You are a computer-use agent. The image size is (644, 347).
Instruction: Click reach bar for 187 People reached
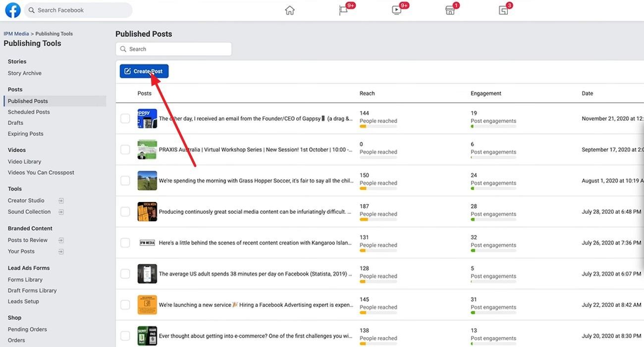point(378,220)
